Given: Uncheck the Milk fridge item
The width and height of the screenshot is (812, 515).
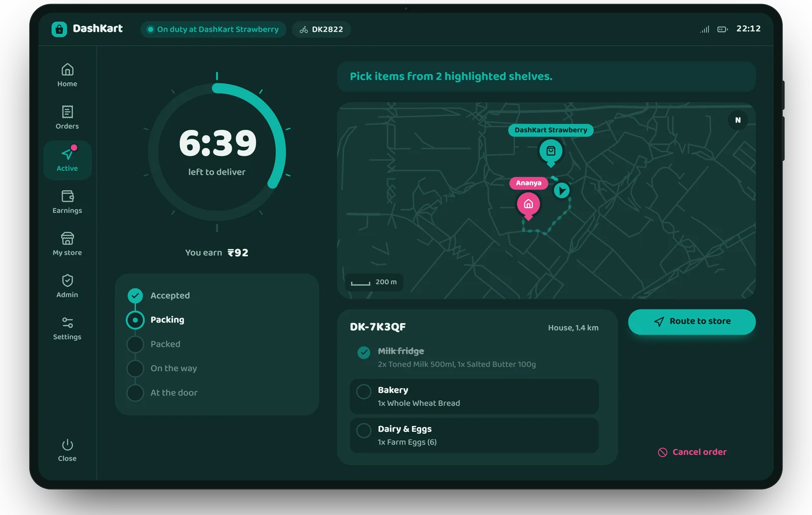Looking at the screenshot, I should click(364, 352).
